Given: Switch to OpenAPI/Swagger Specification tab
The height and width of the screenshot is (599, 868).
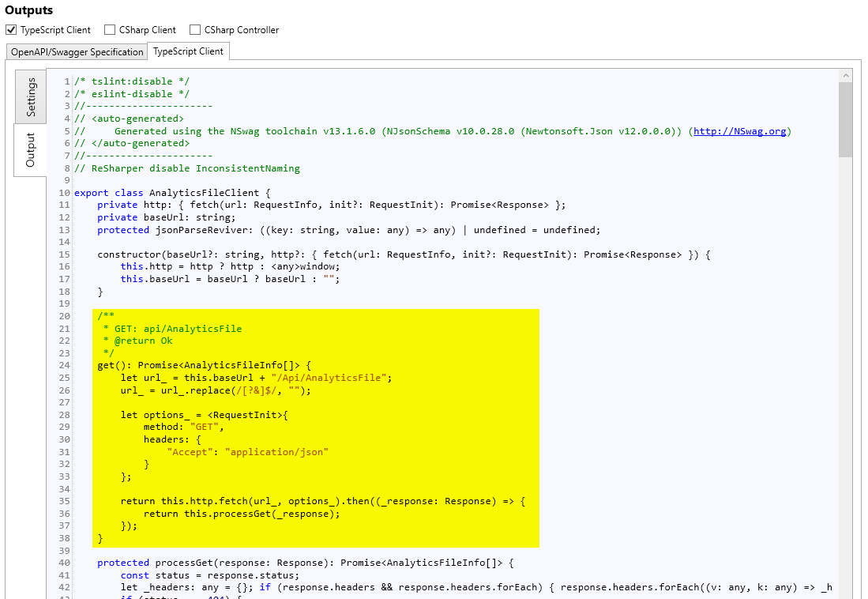Looking at the screenshot, I should pos(77,52).
